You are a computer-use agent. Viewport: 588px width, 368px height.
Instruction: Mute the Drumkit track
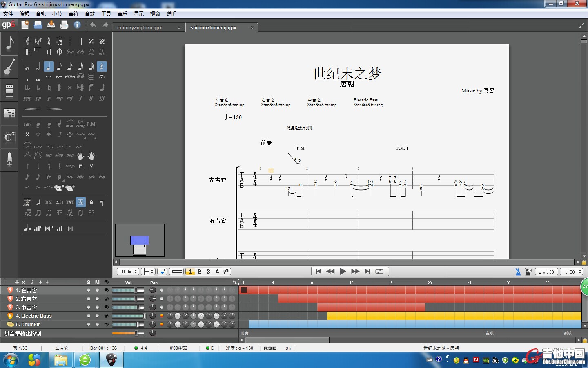coord(97,325)
